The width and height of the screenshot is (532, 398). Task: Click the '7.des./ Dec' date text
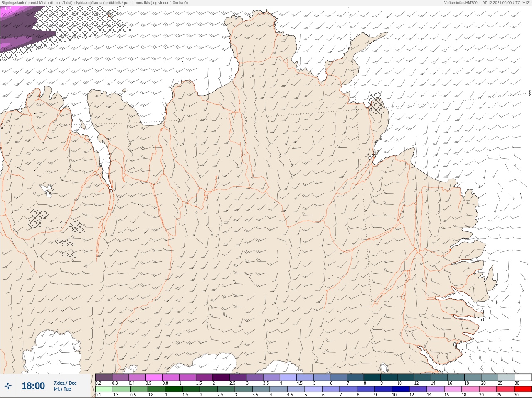point(65,383)
